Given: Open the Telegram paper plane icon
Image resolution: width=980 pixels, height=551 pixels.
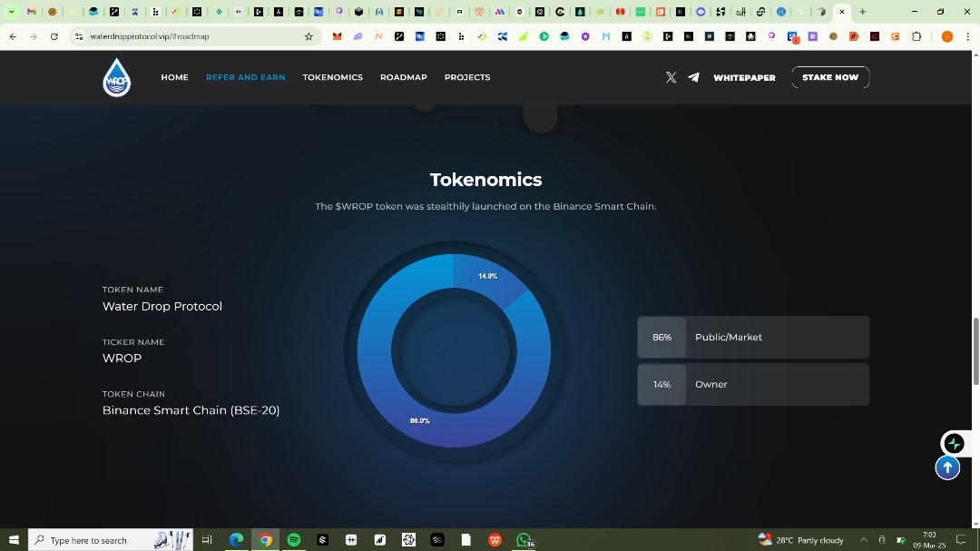Looking at the screenshot, I should [694, 77].
